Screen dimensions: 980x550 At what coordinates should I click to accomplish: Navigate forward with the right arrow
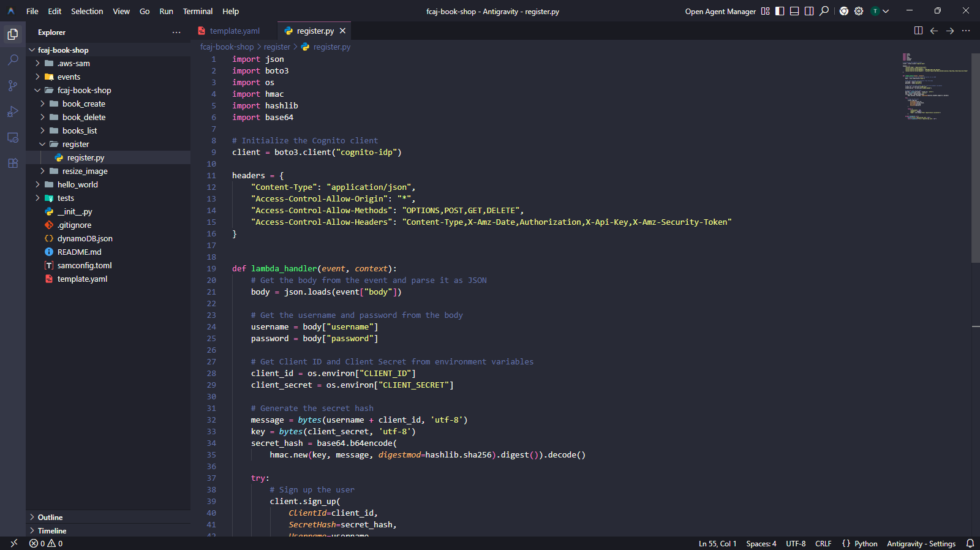950,31
